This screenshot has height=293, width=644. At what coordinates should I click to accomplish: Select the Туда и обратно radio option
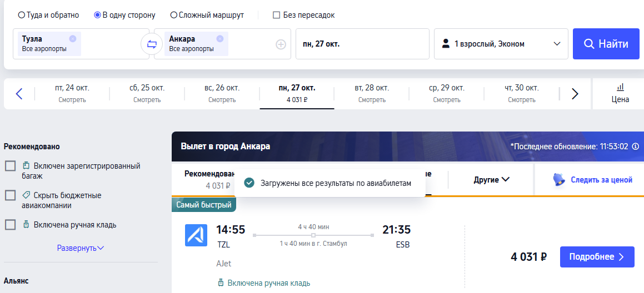click(48, 15)
